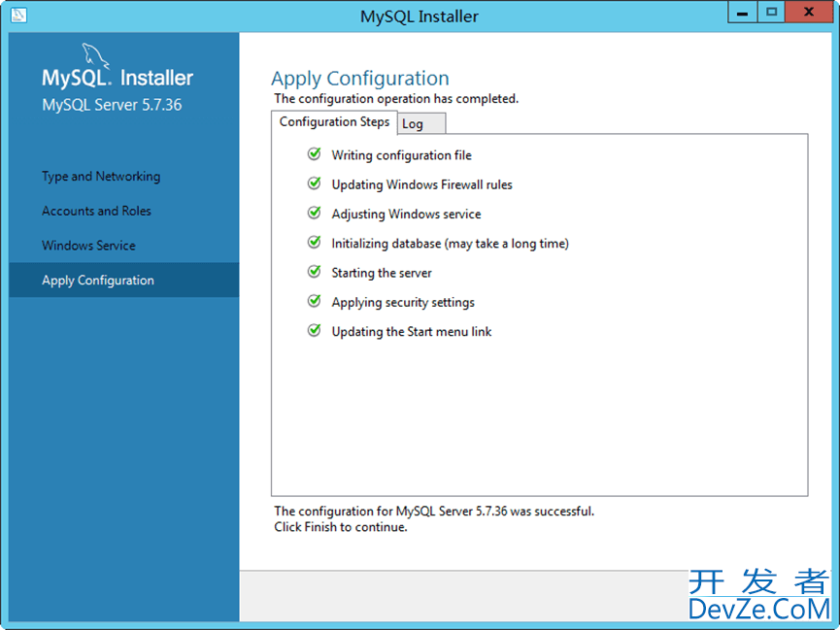This screenshot has width=840, height=630.
Task: Click the 'MySQL Server 5.7.36' sidebar label
Action: pos(112,105)
